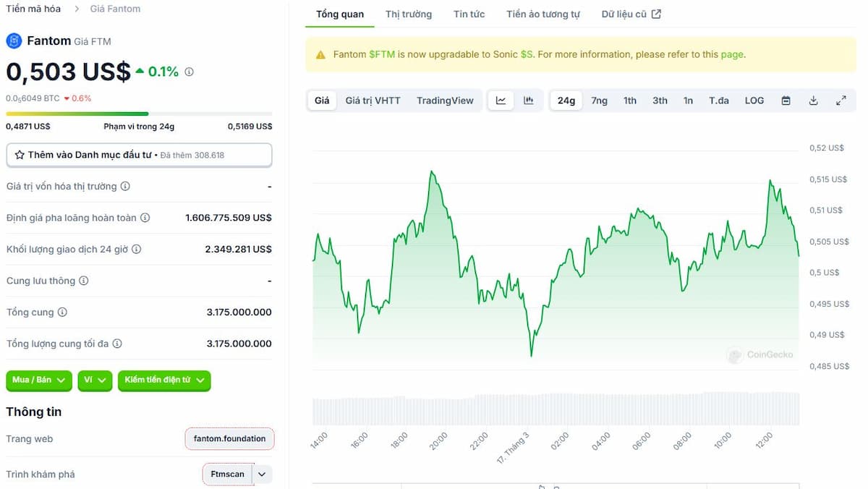Select the T.đa time range
Image resolution: width=868 pixels, height=489 pixels.
(x=719, y=101)
